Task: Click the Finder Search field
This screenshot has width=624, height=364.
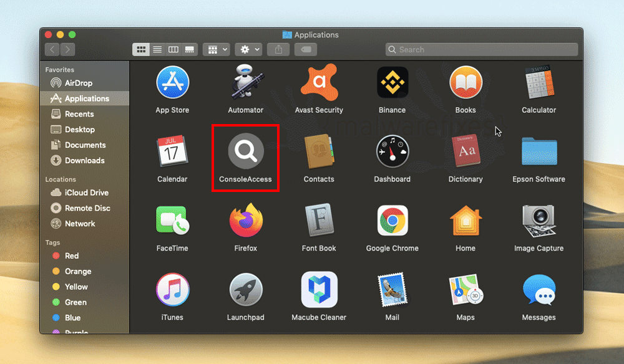Action: [482, 50]
